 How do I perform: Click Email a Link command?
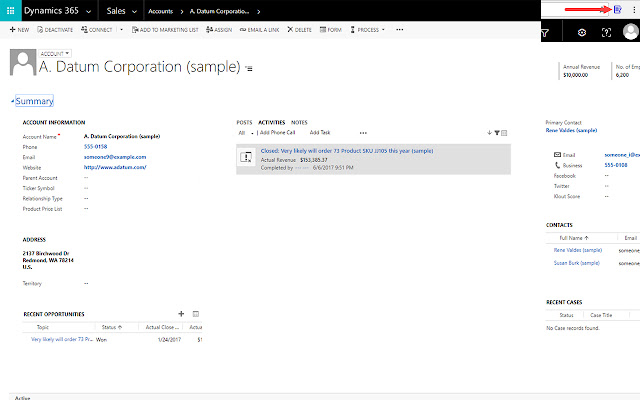(259, 30)
